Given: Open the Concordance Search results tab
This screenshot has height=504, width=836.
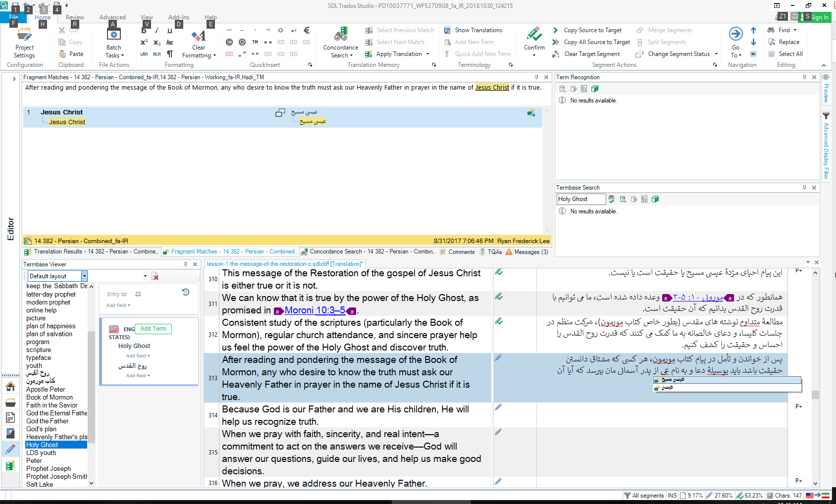Looking at the screenshot, I should click(x=371, y=252).
